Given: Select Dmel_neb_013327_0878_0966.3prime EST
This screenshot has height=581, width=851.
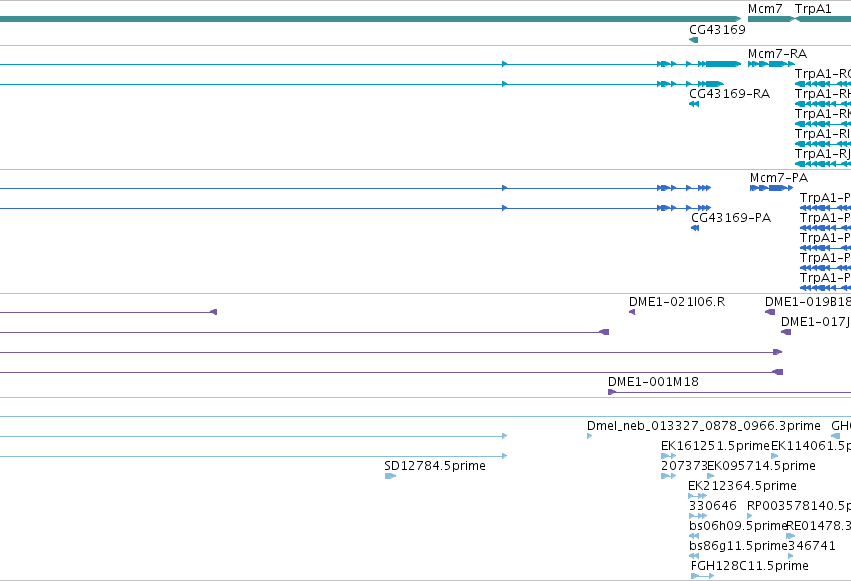Looking at the screenshot, I should (x=589, y=436).
